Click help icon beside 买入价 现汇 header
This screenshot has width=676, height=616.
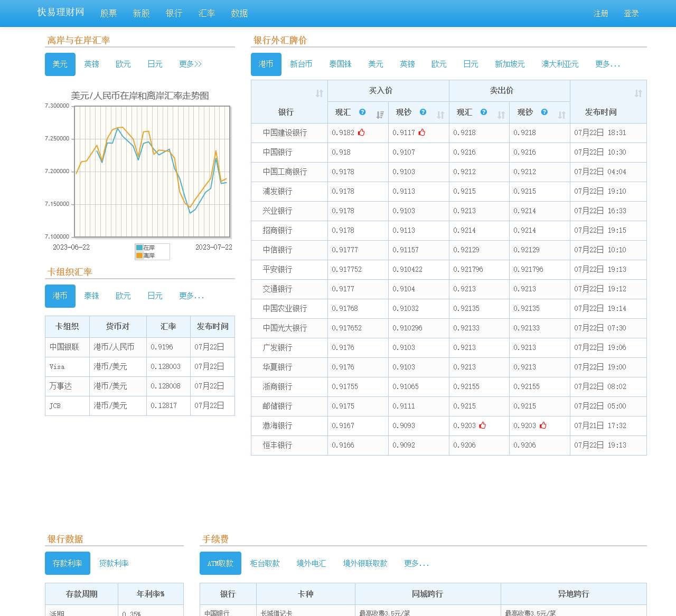(x=362, y=112)
